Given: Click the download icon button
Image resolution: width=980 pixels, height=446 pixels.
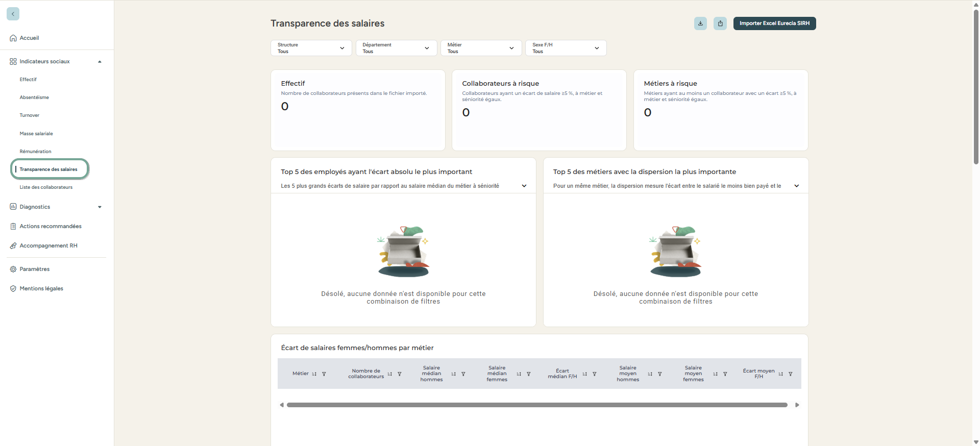Looking at the screenshot, I should click(700, 23).
